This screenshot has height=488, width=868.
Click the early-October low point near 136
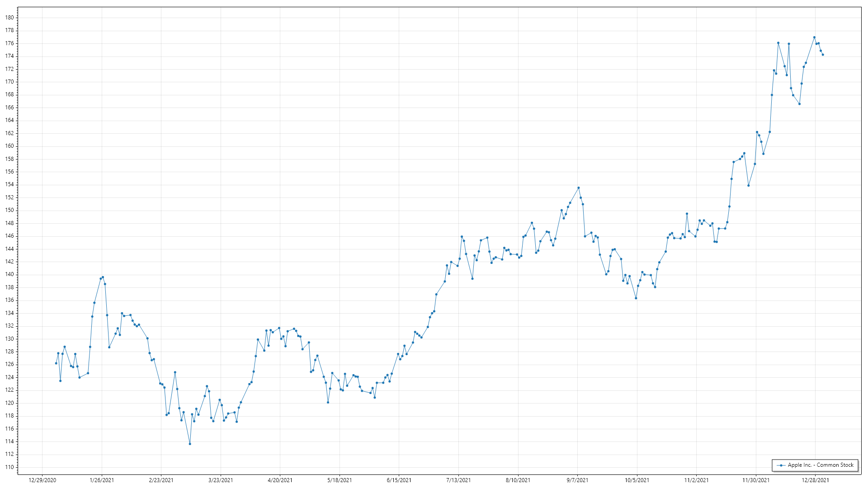(x=636, y=298)
